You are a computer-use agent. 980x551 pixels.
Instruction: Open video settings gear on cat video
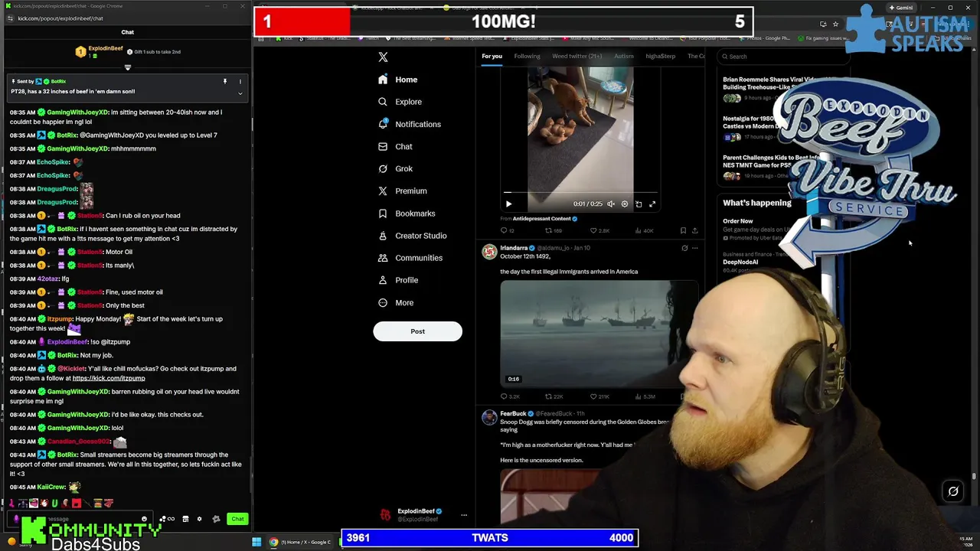coord(625,204)
